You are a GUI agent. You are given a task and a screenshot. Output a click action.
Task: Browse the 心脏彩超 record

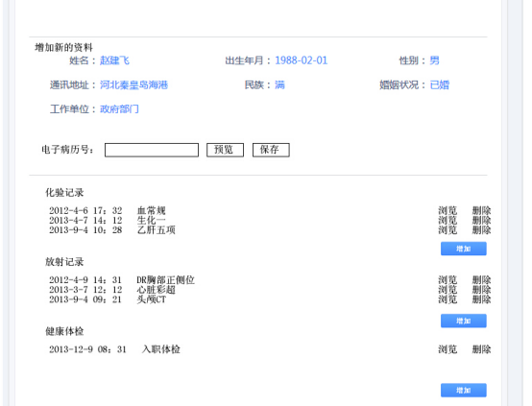[447, 290]
